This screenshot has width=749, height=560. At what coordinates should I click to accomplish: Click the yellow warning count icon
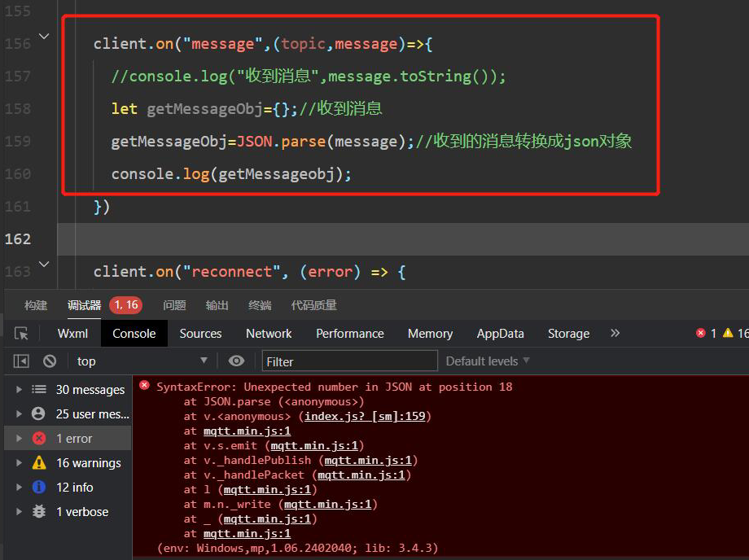click(x=728, y=333)
